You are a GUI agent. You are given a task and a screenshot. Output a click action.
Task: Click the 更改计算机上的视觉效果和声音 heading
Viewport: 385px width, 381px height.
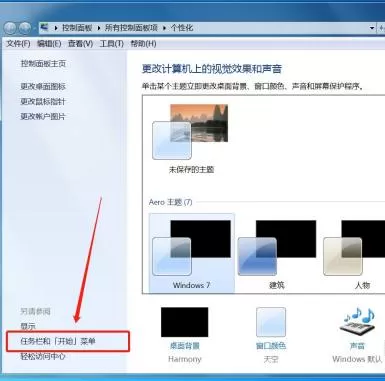pos(212,69)
